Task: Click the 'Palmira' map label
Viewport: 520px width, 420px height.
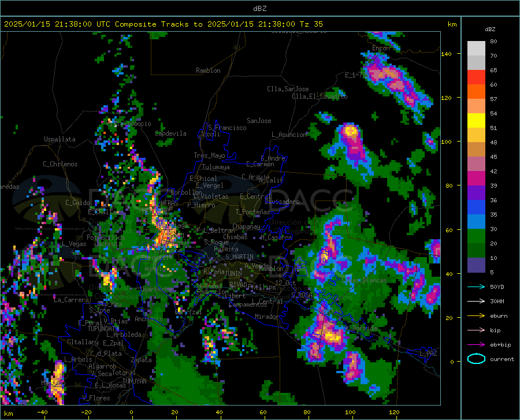Action: click(x=226, y=248)
